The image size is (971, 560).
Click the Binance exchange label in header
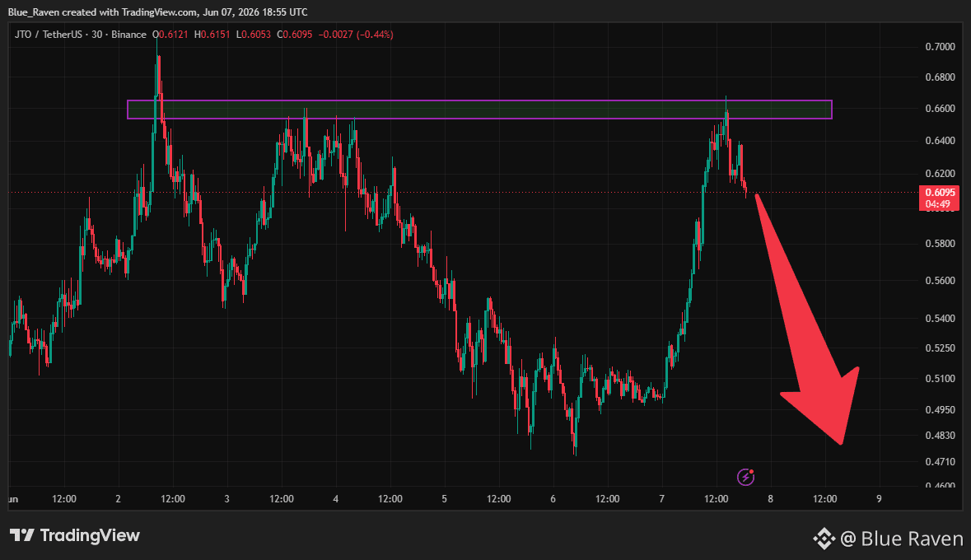(x=128, y=35)
